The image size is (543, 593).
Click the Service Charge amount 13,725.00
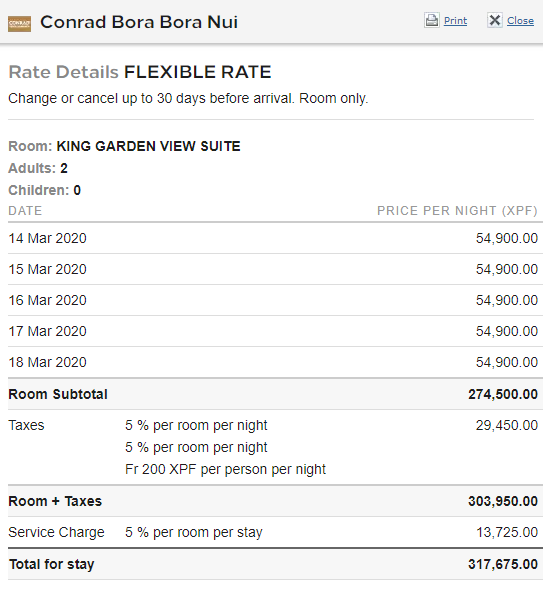click(x=507, y=532)
